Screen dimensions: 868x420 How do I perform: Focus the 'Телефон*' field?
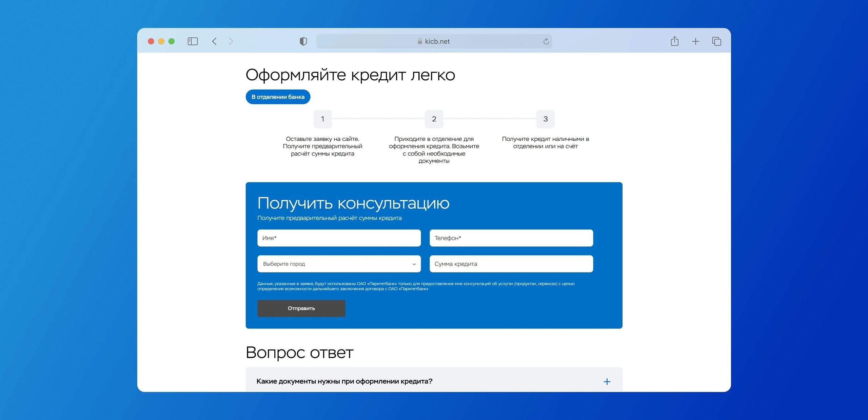coord(511,238)
